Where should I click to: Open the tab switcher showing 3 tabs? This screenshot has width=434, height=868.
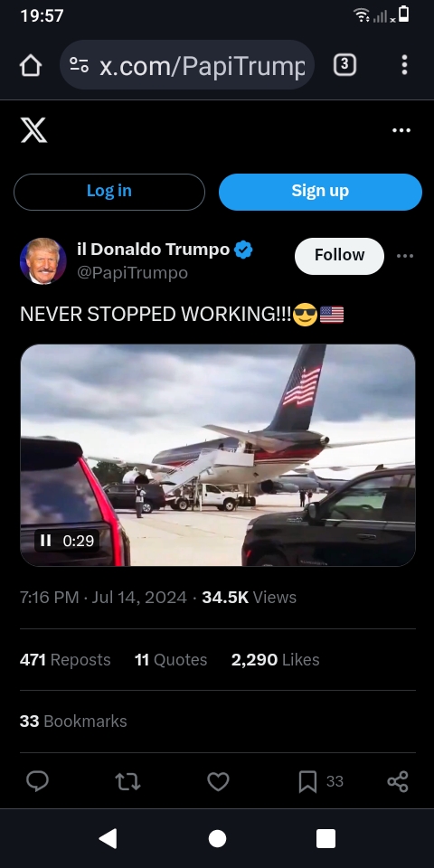[x=344, y=65]
